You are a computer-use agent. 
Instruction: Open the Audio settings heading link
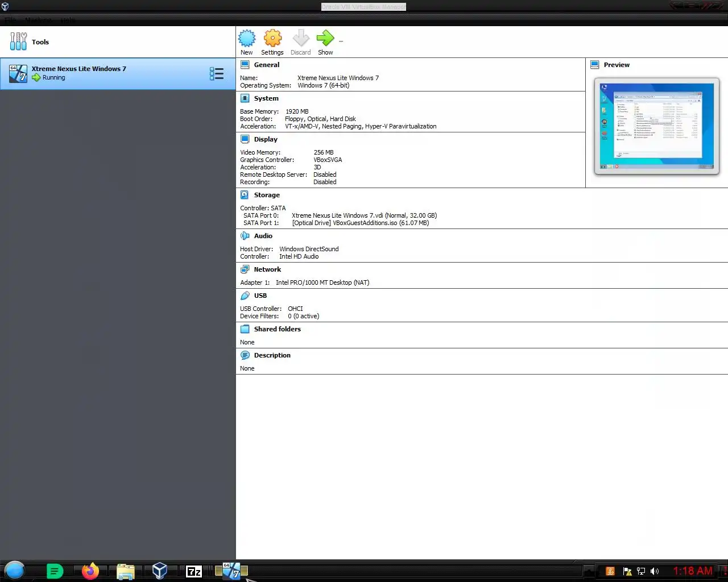click(263, 236)
